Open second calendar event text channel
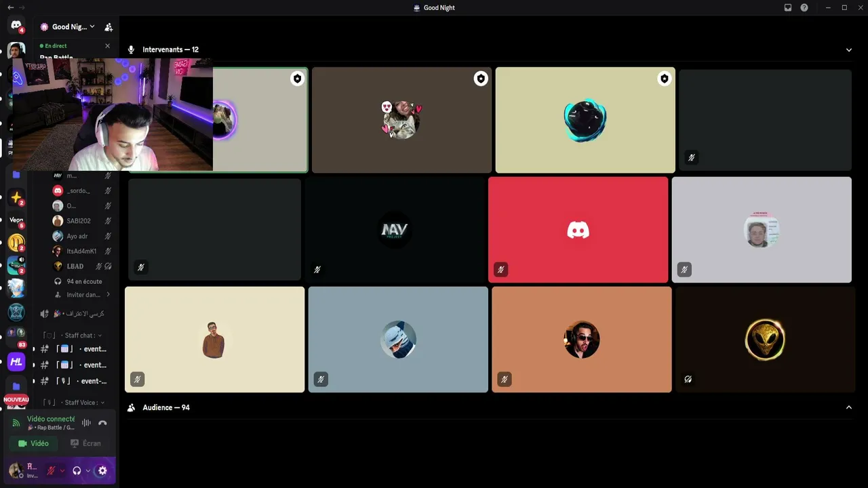Image resolution: width=868 pixels, height=488 pixels. point(73,365)
